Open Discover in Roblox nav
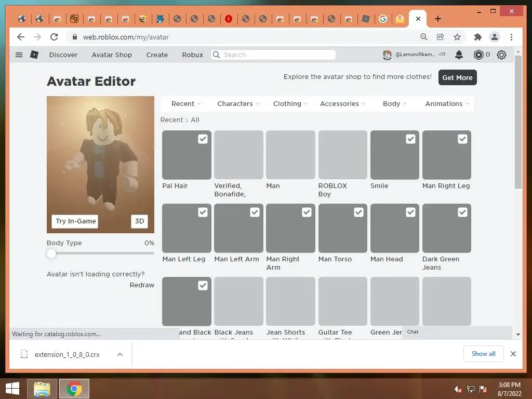 [63, 55]
